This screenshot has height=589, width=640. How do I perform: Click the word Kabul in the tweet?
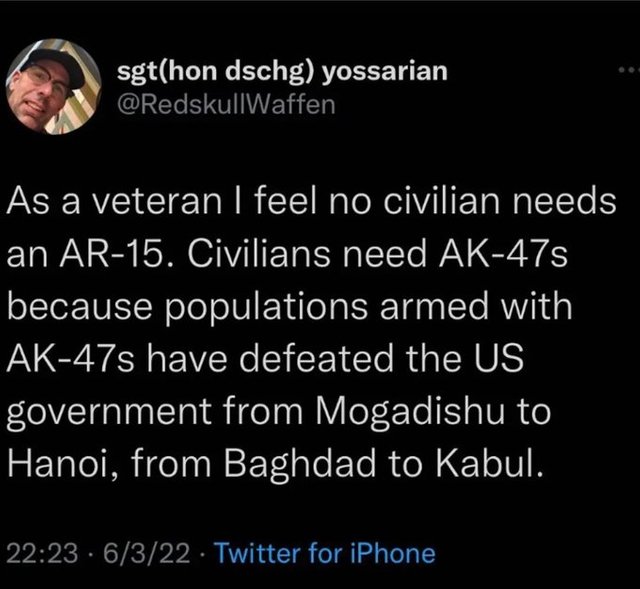point(490,463)
